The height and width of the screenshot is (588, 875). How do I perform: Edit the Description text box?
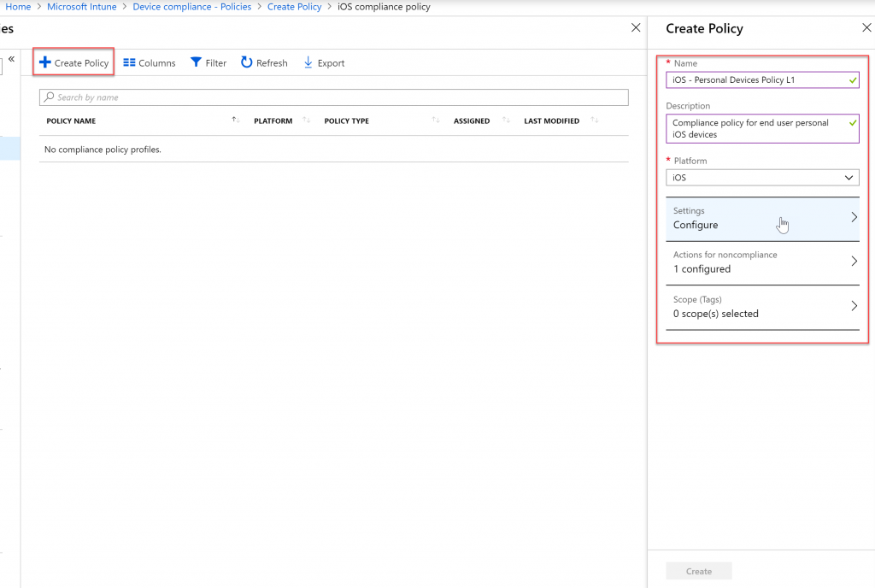(x=762, y=128)
